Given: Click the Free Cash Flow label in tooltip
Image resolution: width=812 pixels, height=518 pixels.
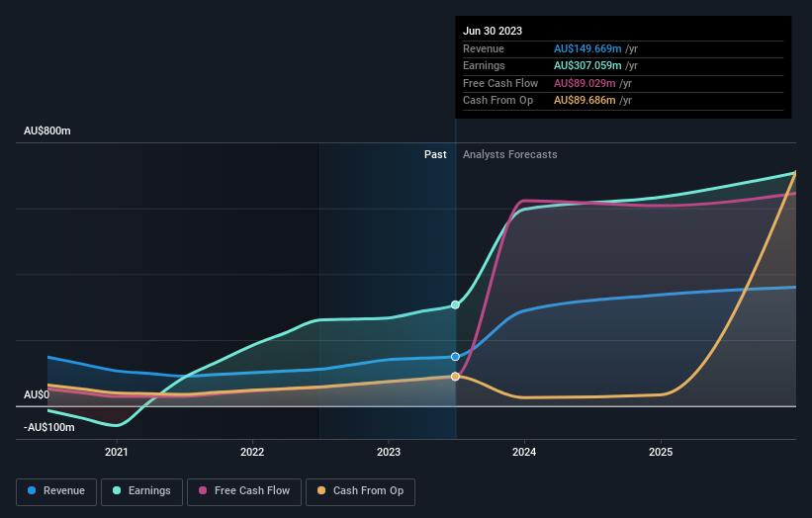Looking at the screenshot, I should click(500, 83).
